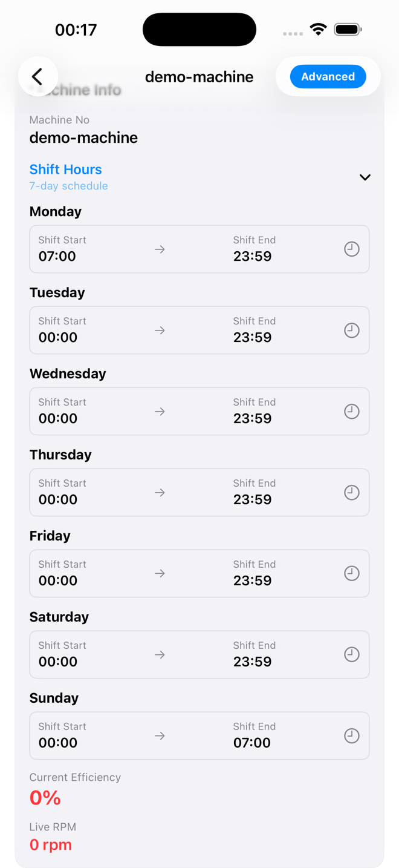The height and width of the screenshot is (868, 399).
Task: Open Tuesday's clock icon time picker
Action: (352, 330)
